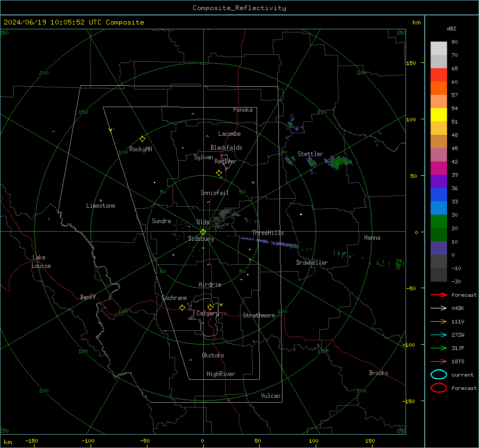Click the Didsbury label
This screenshot has width=479, height=448.
(x=201, y=239)
